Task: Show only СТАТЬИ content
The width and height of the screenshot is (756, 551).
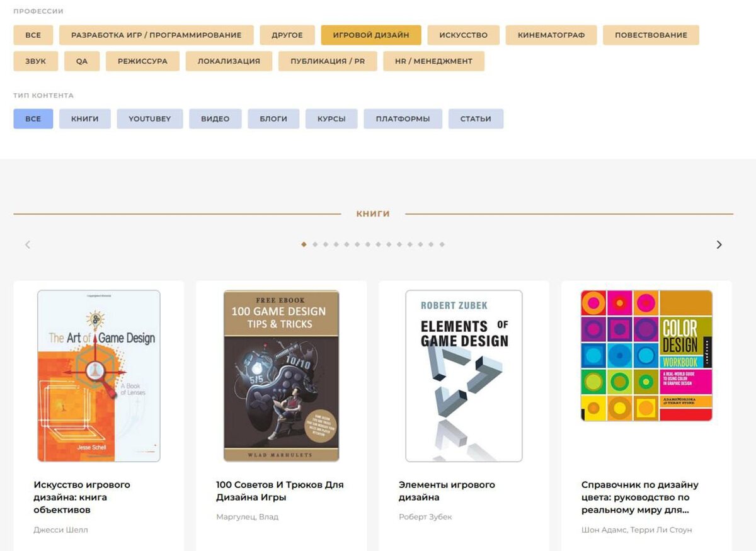Action: [476, 119]
